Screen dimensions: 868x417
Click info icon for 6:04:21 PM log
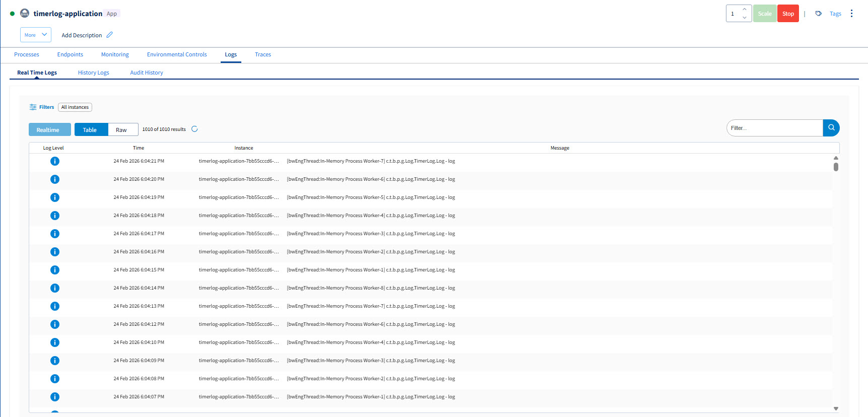55,161
